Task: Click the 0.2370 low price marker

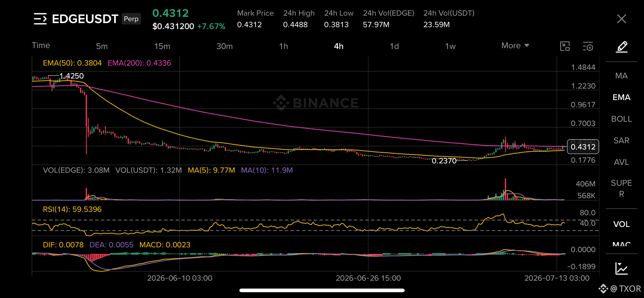Action: pyautogui.click(x=444, y=161)
